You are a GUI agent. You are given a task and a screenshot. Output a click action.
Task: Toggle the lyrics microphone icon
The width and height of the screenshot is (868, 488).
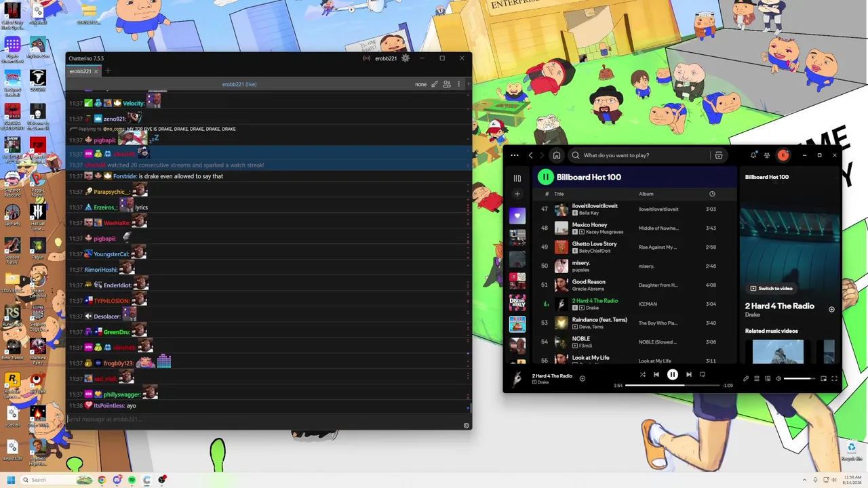(746, 379)
